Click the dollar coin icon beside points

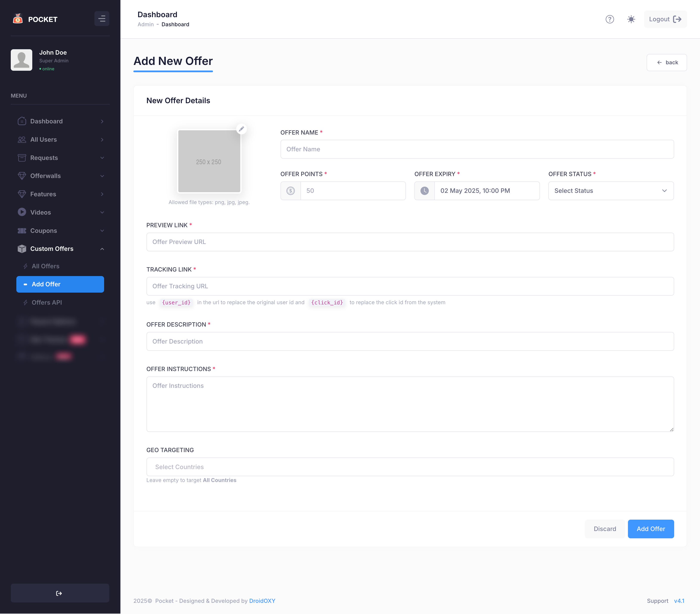[290, 191]
